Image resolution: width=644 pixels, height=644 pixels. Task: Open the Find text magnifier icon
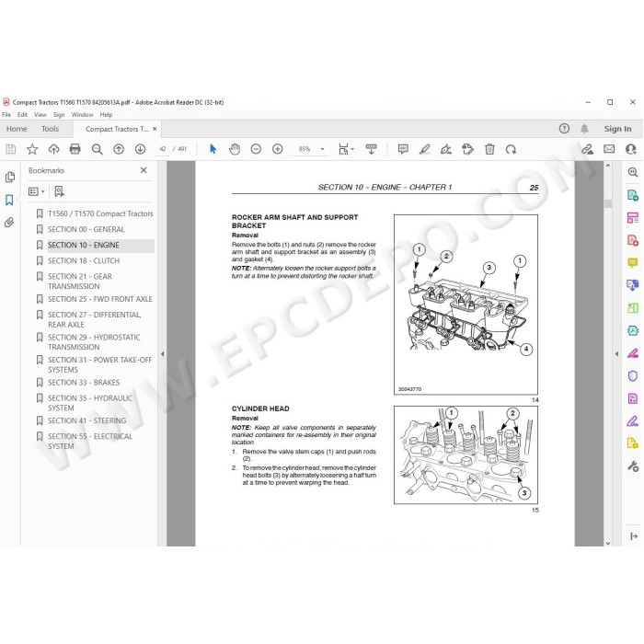[97, 149]
